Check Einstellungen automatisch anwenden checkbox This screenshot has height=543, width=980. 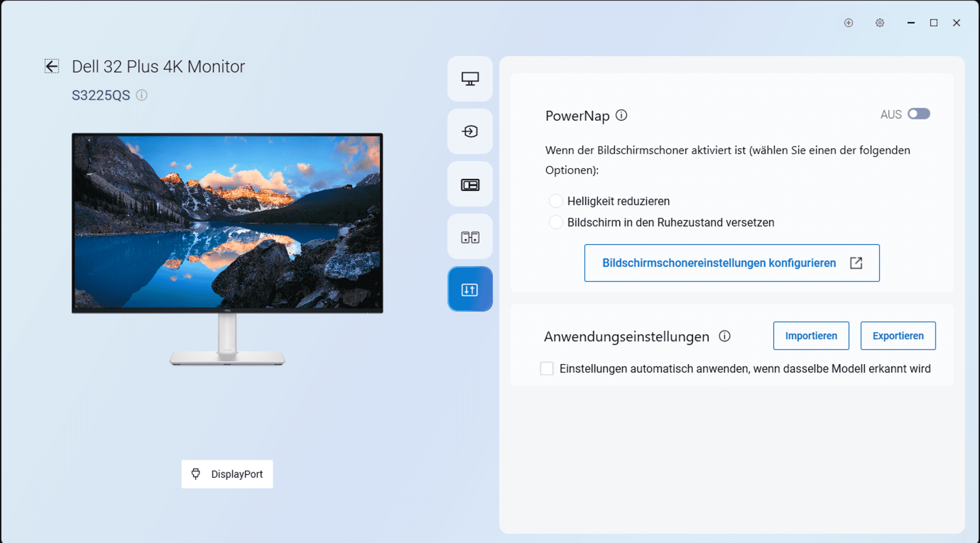click(547, 368)
